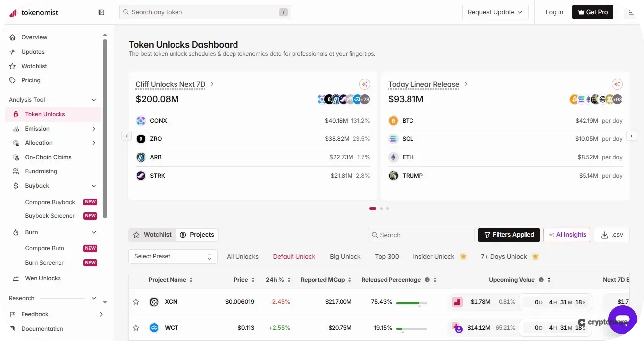Select the Big Unlock filter tab

(345, 256)
